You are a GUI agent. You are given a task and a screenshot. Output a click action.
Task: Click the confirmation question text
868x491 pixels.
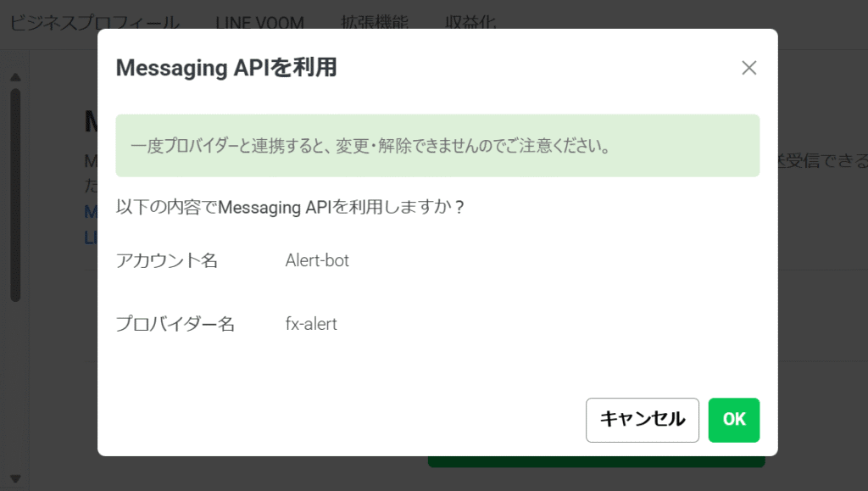click(x=290, y=207)
